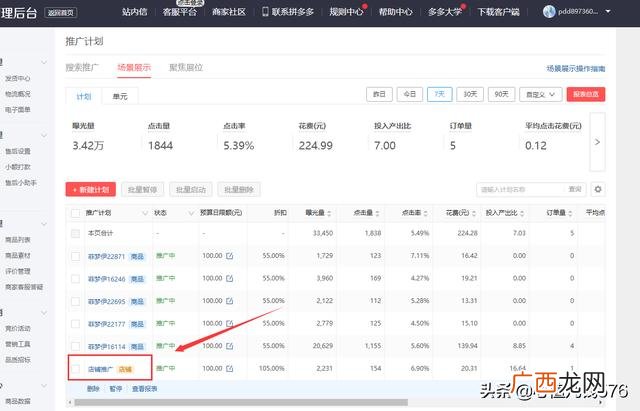
Task: Tick the checkbox for 菲梦伊22871
Action: [76, 256]
